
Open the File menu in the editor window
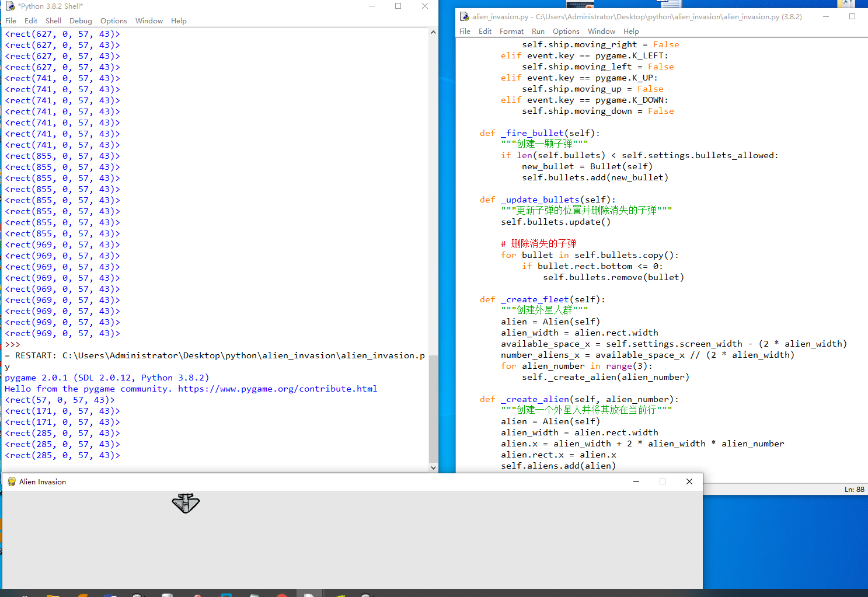tap(465, 31)
